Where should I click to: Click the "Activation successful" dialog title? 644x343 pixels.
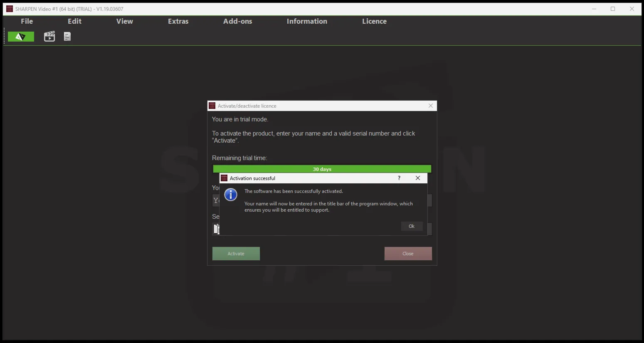tap(252, 178)
